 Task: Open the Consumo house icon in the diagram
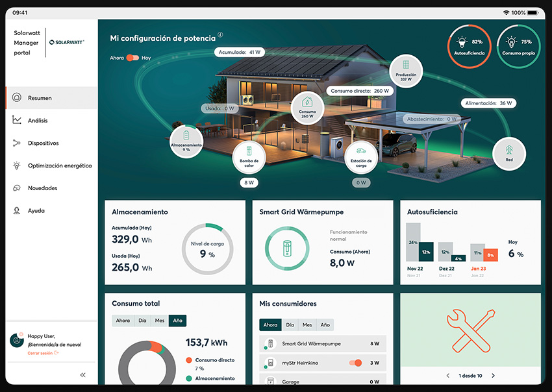click(307, 108)
